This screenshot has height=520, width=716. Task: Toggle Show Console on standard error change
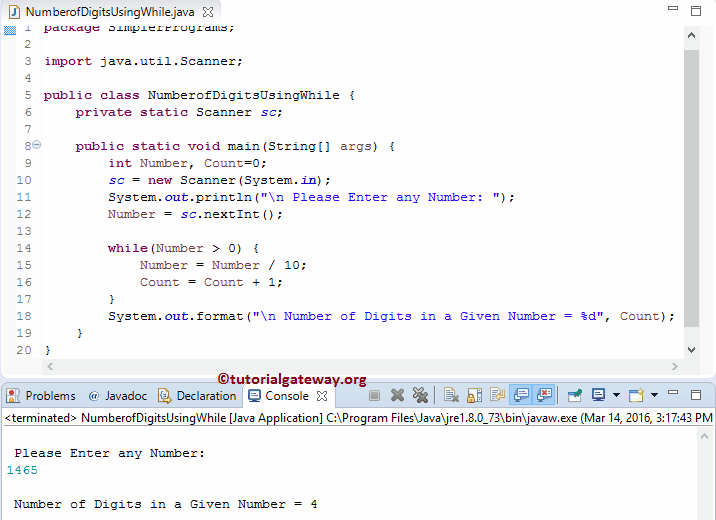coord(544,395)
